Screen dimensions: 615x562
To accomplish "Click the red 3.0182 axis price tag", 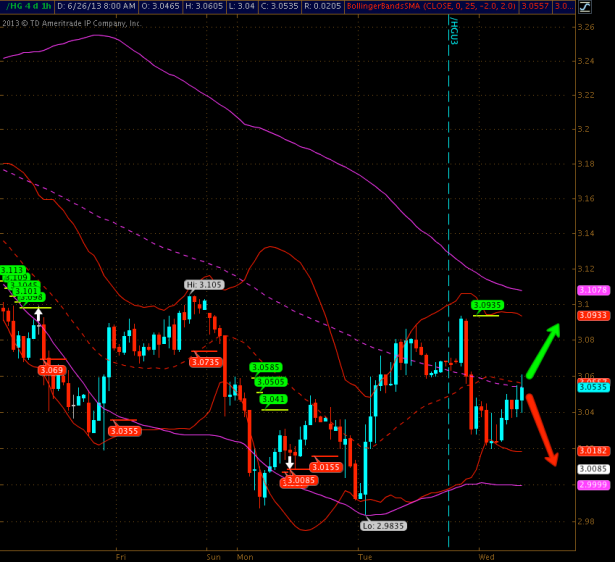I will pos(593,451).
